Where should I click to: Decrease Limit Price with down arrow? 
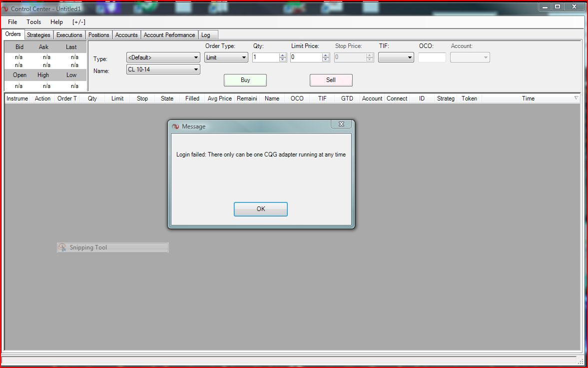[326, 59]
